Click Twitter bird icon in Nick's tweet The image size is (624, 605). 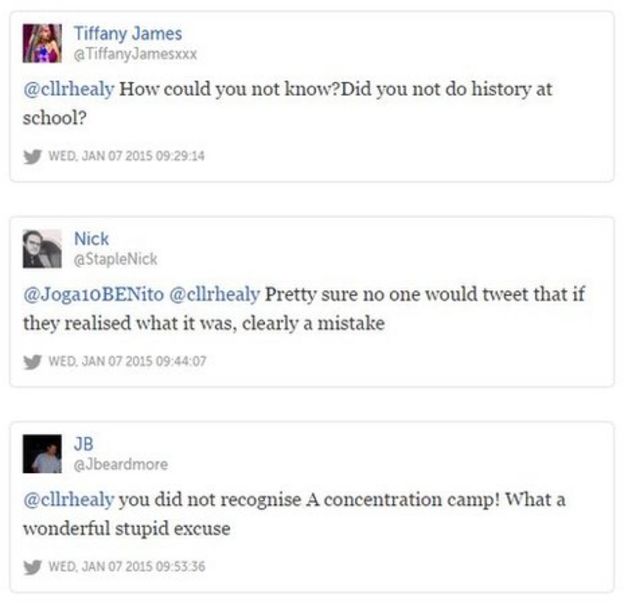31,360
